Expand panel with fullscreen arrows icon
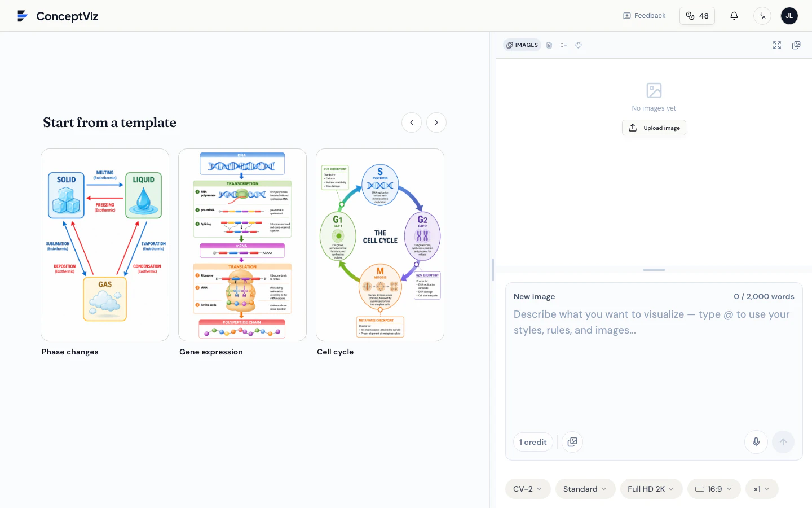The width and height of the screenshot is (812, 508). pyautogui.click(x=777, y=45)
